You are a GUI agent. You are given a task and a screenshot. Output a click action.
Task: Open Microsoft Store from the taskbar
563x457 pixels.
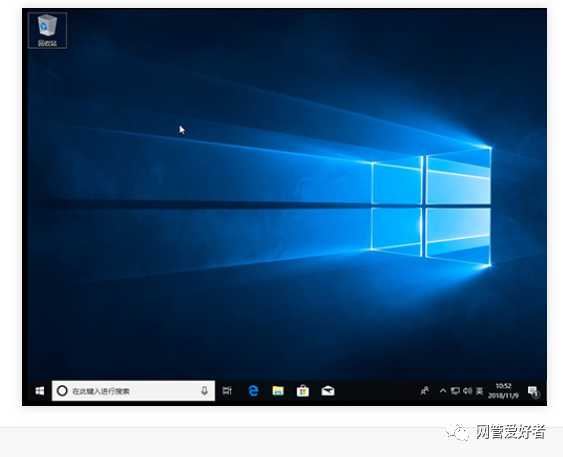[303, 391]
